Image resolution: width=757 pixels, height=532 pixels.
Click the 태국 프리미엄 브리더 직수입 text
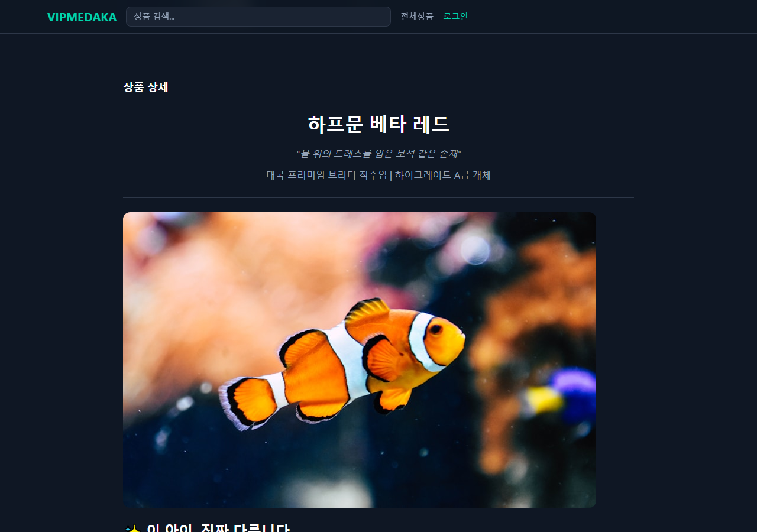click(x=326, y=175)
